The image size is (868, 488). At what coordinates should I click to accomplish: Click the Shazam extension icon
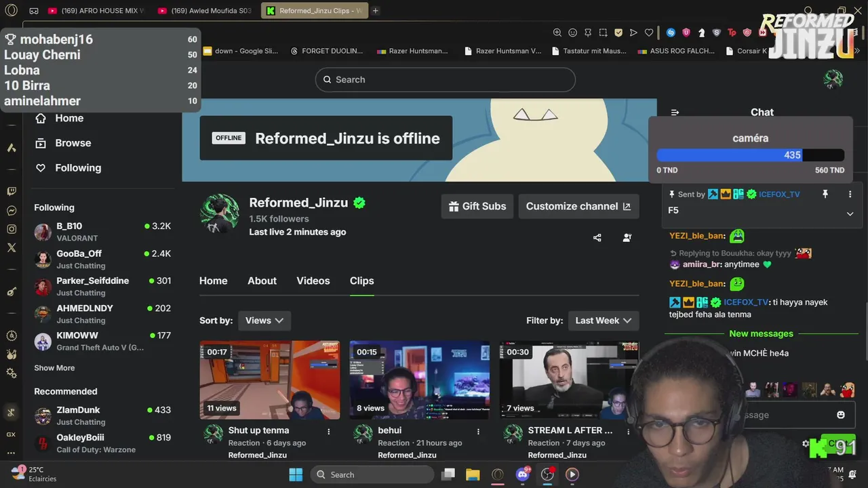(x=671, y=33)
